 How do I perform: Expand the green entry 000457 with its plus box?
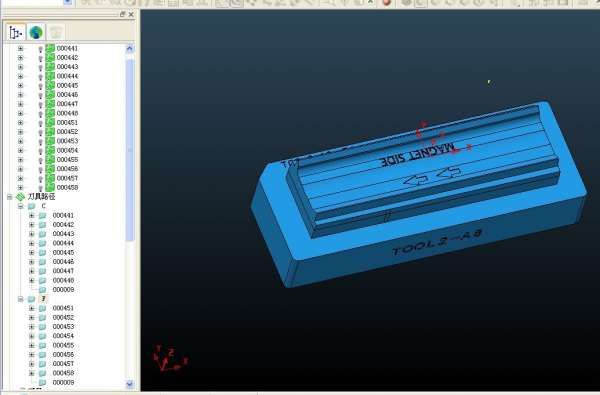[x=20, y=178]
